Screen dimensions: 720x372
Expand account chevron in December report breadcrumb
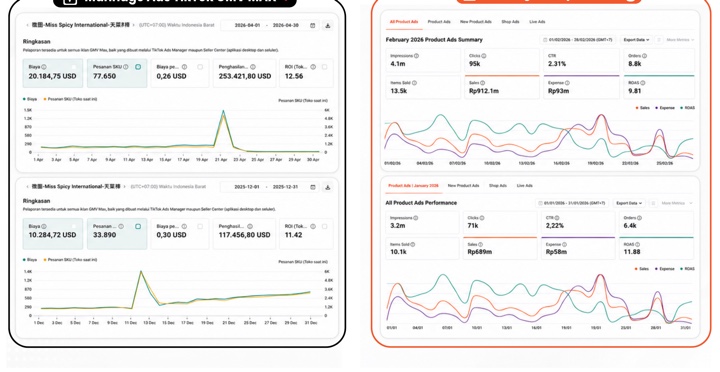coord(124,187)
